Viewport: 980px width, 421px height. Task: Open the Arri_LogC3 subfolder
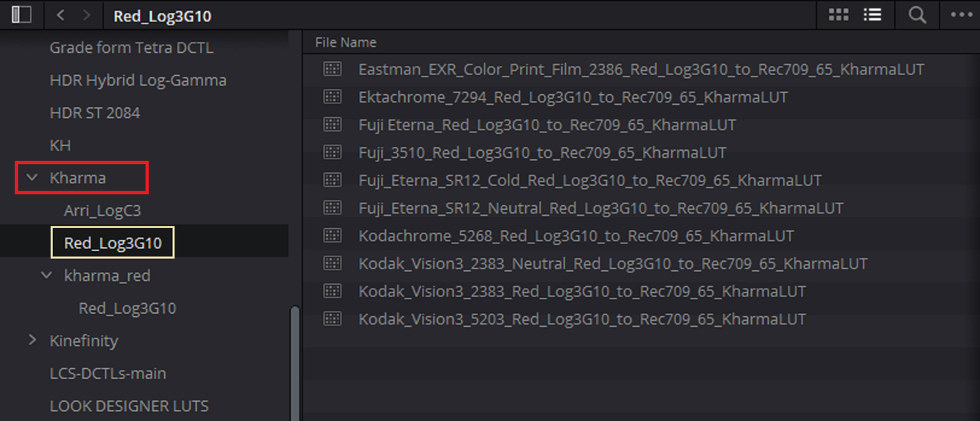pyautogui.click(x=103, y=210)
